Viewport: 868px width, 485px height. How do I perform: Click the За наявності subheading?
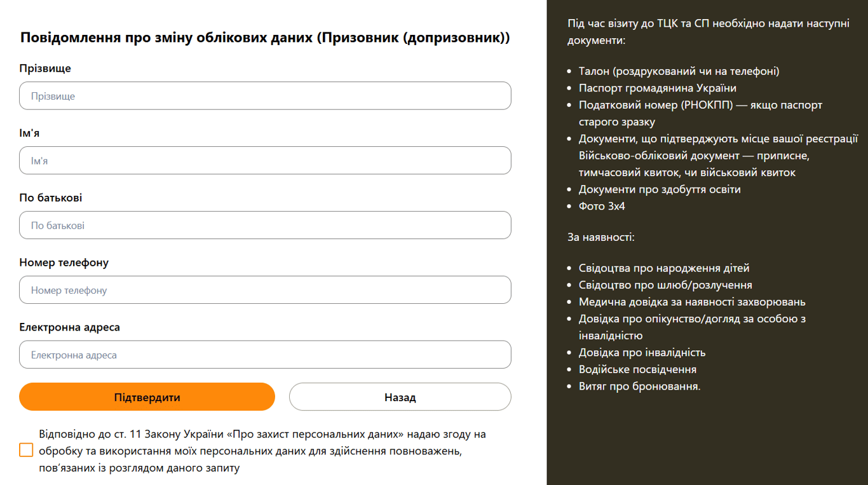pos(601,238)
